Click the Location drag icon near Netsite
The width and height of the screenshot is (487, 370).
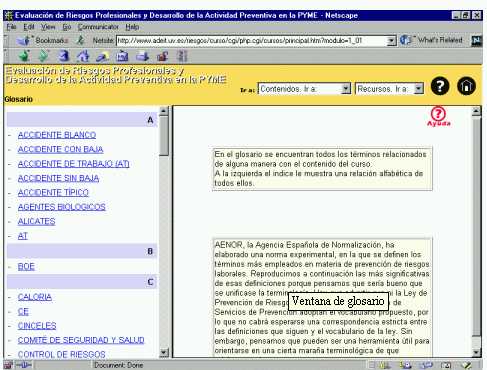[80, 40]
